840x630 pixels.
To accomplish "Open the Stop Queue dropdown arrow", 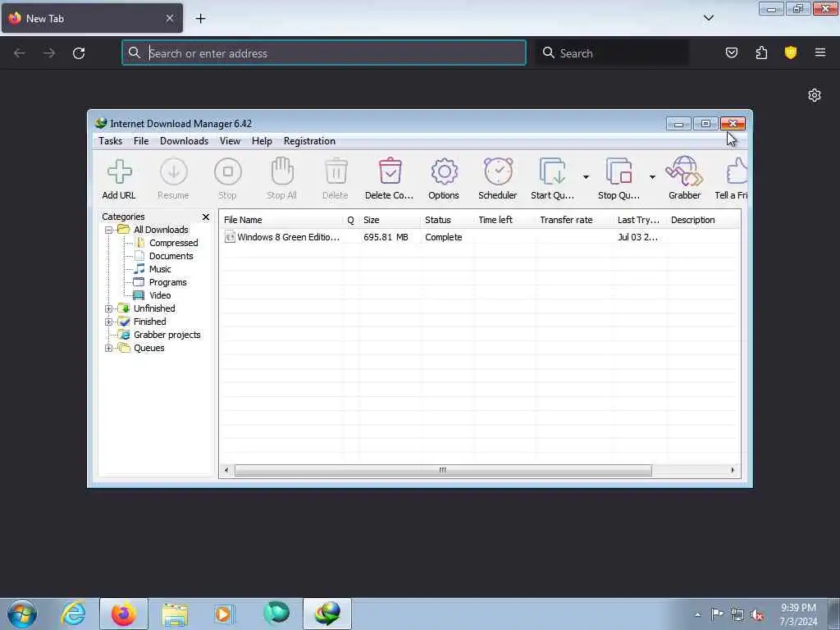I will pos(652,177).
